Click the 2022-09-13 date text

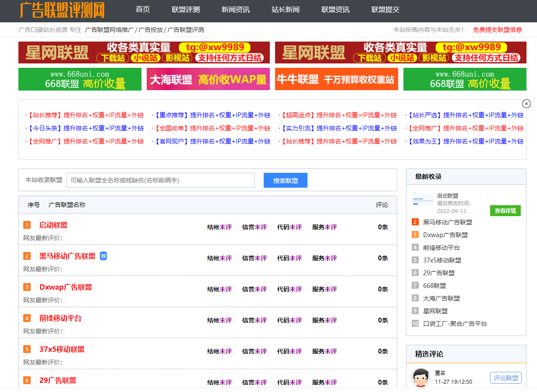[x=452, y=211]
